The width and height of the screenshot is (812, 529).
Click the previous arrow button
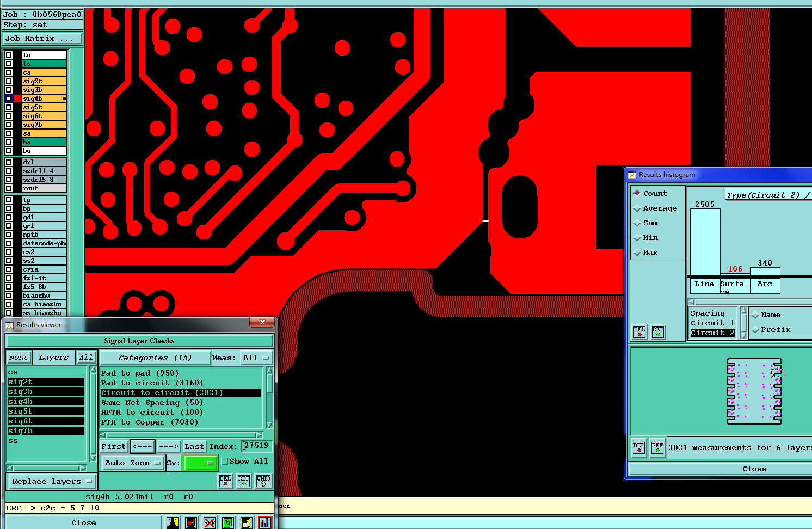(143, 446)
